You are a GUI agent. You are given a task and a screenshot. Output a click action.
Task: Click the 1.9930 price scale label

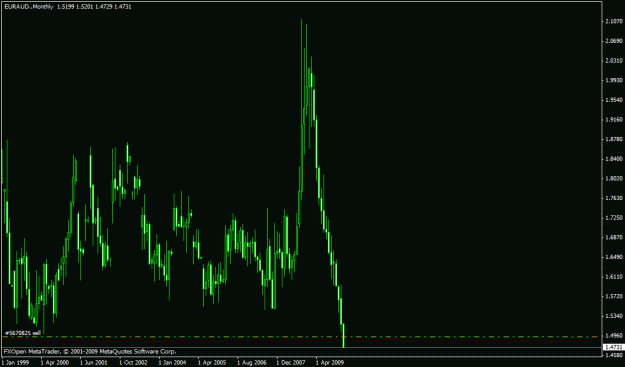coord(614,80)
